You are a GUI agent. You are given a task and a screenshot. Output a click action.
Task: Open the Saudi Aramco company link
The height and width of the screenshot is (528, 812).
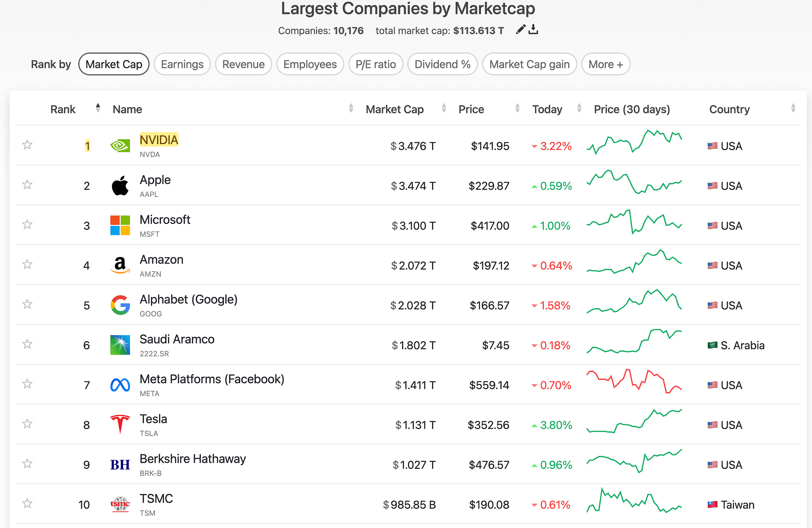coord(177,339)
